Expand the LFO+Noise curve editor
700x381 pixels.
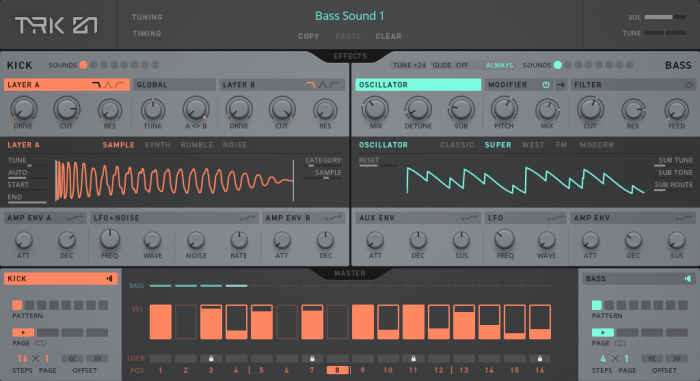247,218
